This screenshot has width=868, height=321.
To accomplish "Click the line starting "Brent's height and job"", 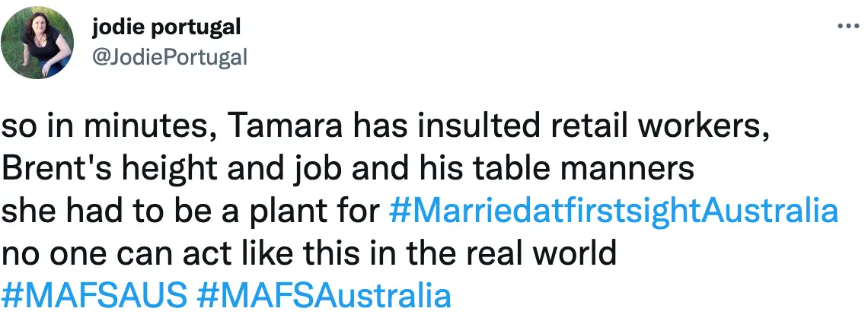I will pyautogui.click(x=348, y=169).
